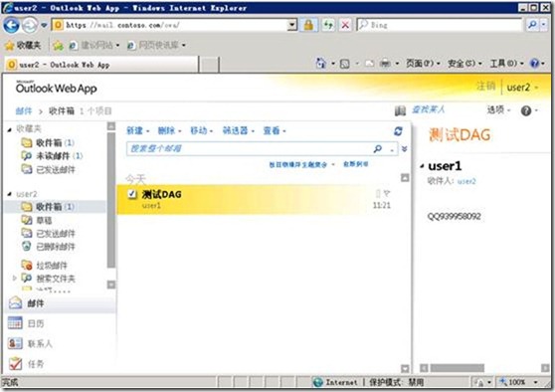Click the flag icon on 测试DAG message
The image size is (555, 392).
387,193
